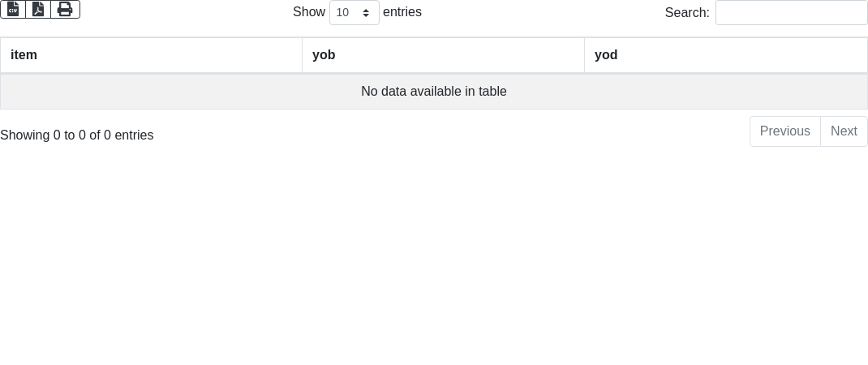Click the 'No data available in table' row
This screenshot has width=868, height=365.
point(434,92)
